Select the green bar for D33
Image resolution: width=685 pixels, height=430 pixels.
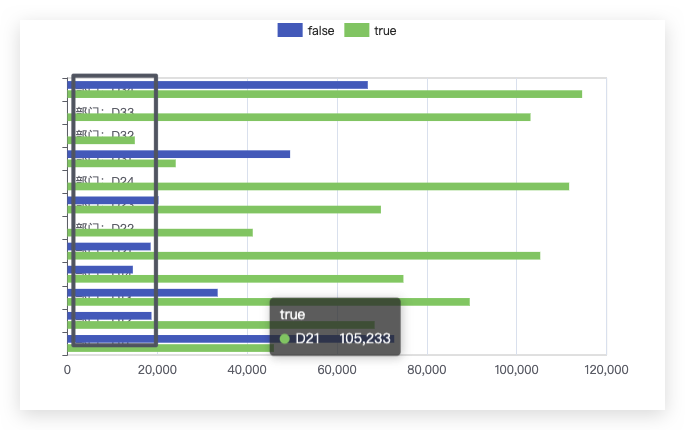pos(299,117)
